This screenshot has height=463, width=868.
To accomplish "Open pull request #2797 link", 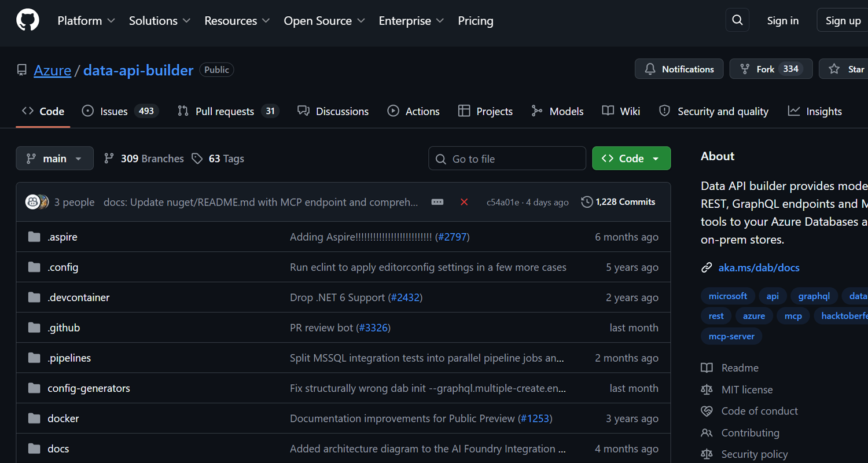I will tap(453, 237).
